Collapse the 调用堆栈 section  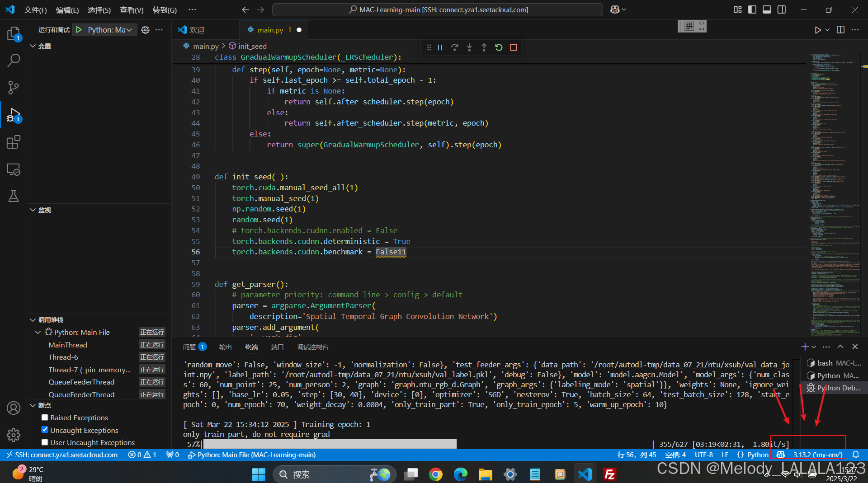[33, 319]
